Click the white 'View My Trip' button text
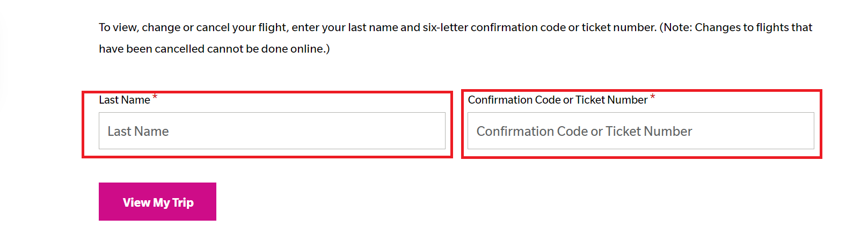Image resolution: width=868 pixels, height=233 pixels. click(158, 202)
